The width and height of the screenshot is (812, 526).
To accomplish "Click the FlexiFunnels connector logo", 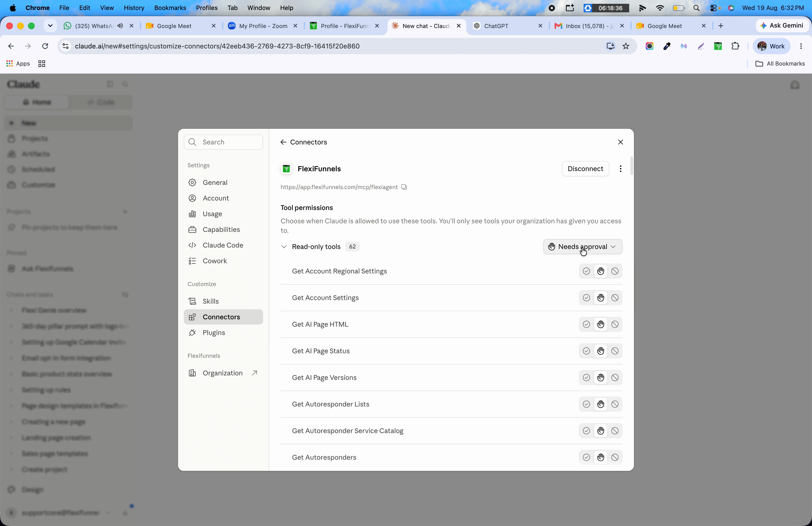I will (286, 169).
